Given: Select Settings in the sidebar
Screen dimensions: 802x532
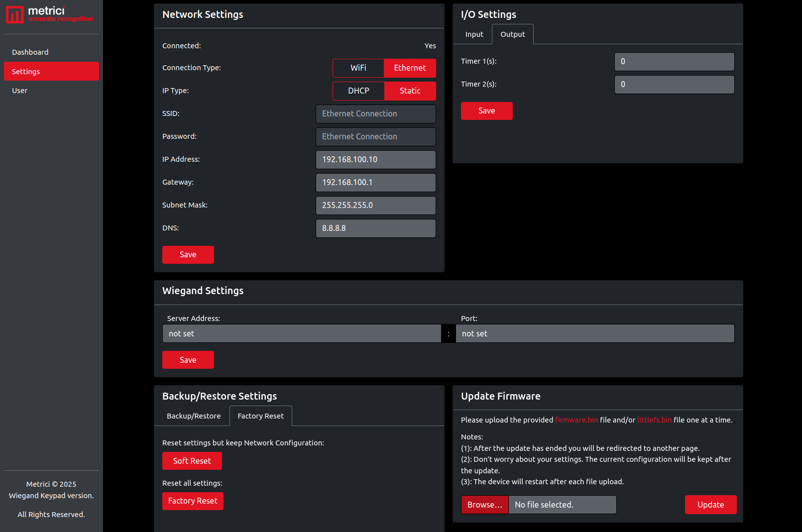Looking at the screenshot, I should click(x=51, y=71).
